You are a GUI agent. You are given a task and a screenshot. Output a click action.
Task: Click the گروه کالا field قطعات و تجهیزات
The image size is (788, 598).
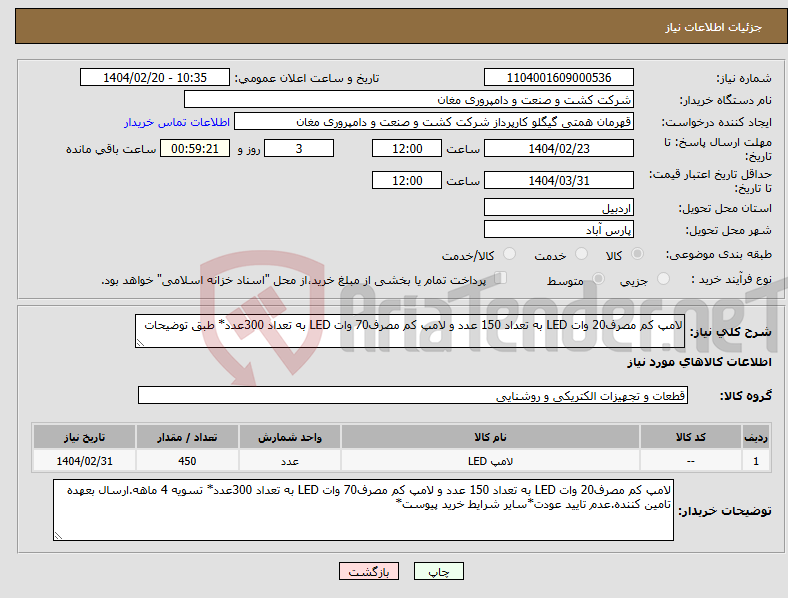pyautogui.click(x=413, y=395)
